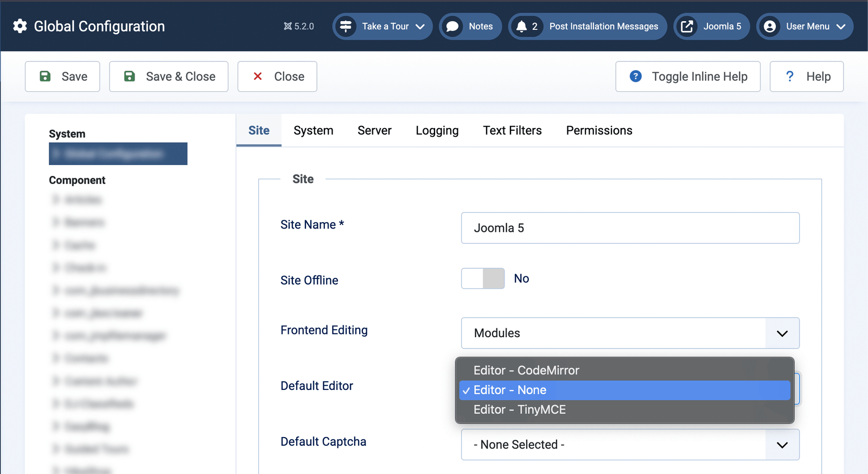Viewport: 868px width, 474px height.
Task: Click the Default Captcha chevron arrow
Action: click(782, 445)
